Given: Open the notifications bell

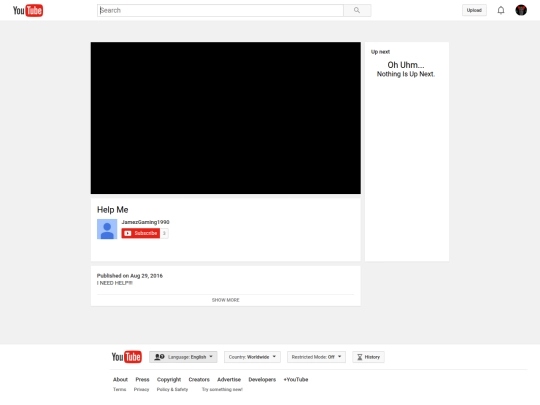Looking at the screenshot, I should pyautogui.click(x=501, y=10).
